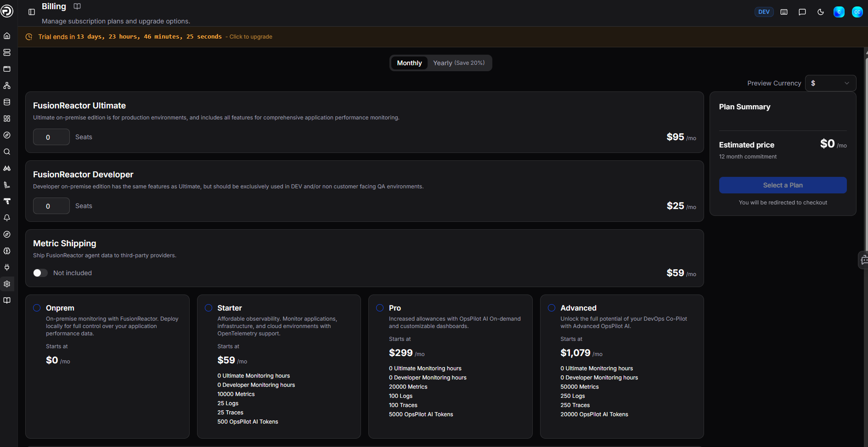Open the plug integrations icon in sidebar

click(x=7, y=267)
